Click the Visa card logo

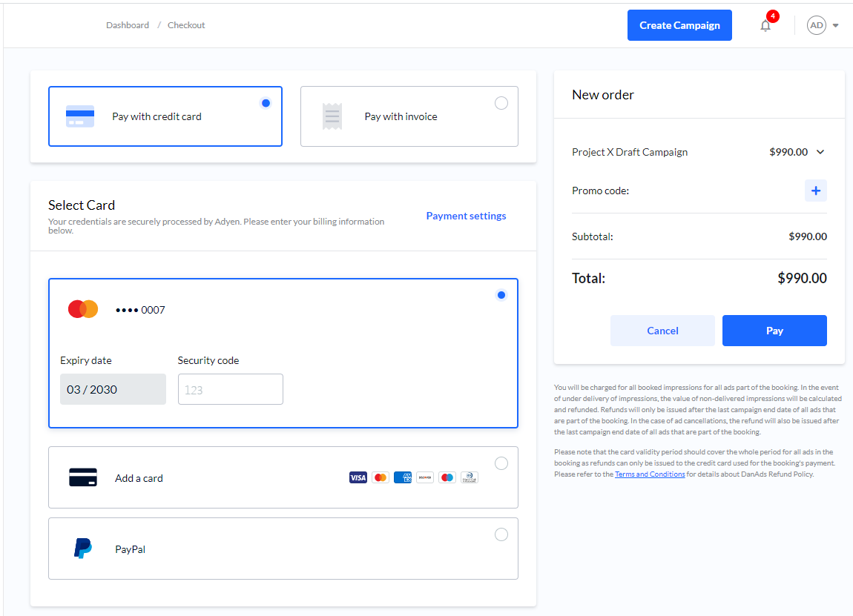(358, 477)
